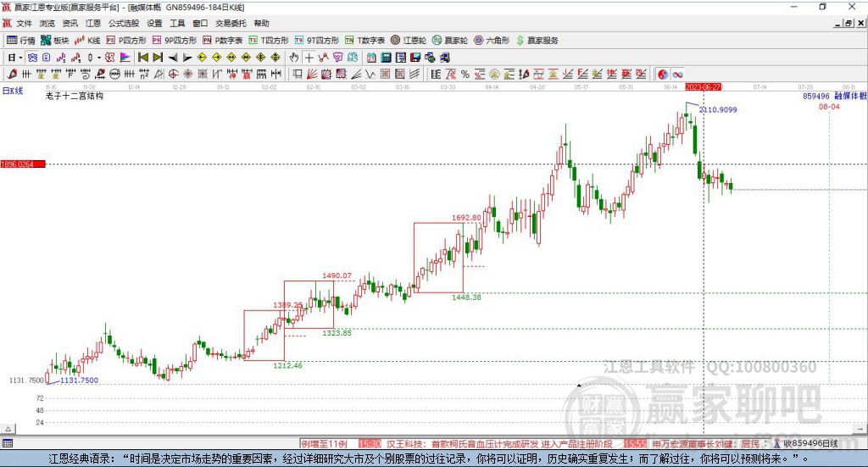Click the up-triangle button at bottom left
Image resolution: width=868 pixels, height=467 pixels.
pos(8,429)
